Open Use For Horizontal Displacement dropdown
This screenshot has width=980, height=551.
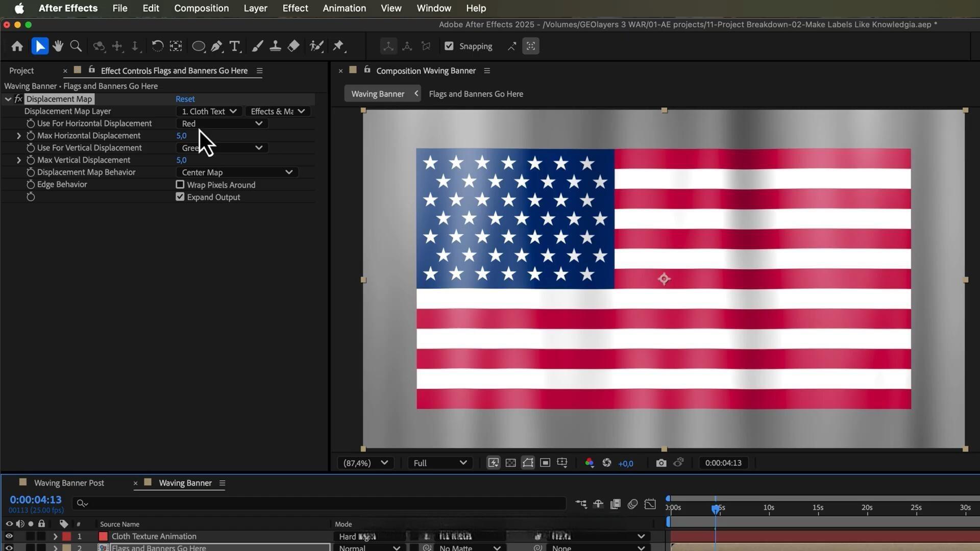[x=222, y=123]
